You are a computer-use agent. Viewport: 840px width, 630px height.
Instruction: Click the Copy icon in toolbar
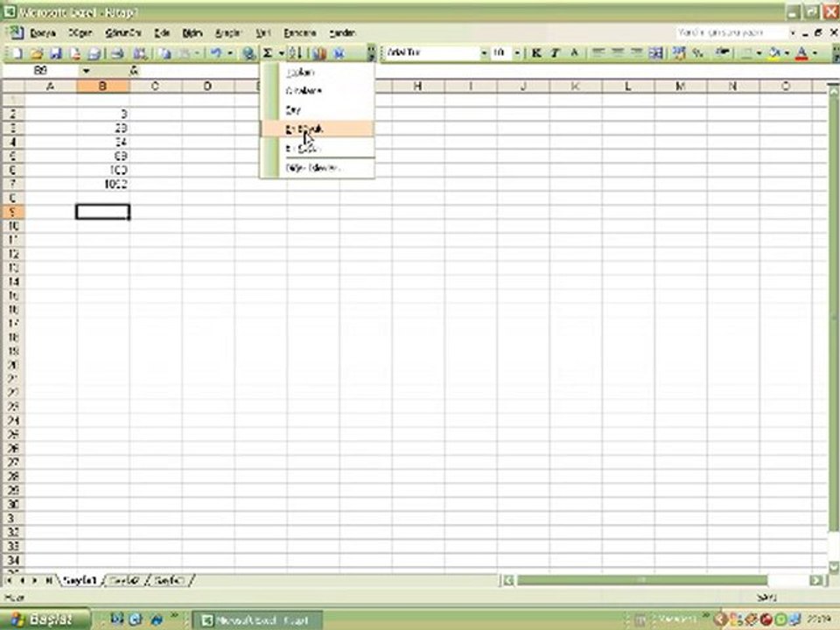pyautogui.click(x=165, y=53)
